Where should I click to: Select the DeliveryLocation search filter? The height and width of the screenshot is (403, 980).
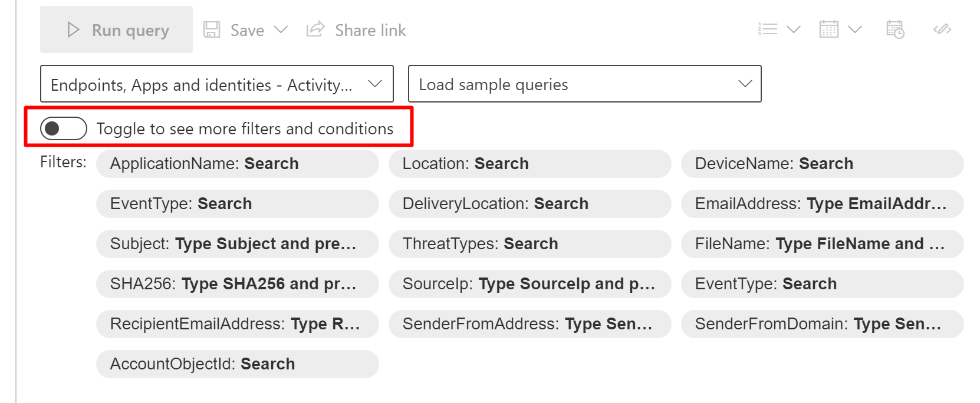pos(530,204)
